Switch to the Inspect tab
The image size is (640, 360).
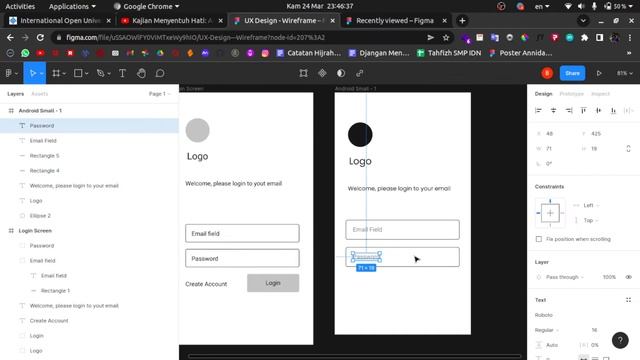coord(600,94)
